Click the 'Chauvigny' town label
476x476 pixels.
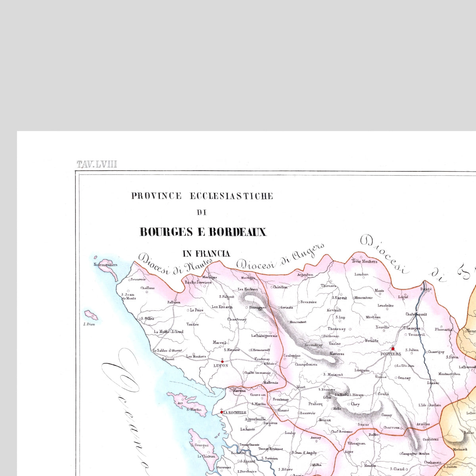coord(436,352)
